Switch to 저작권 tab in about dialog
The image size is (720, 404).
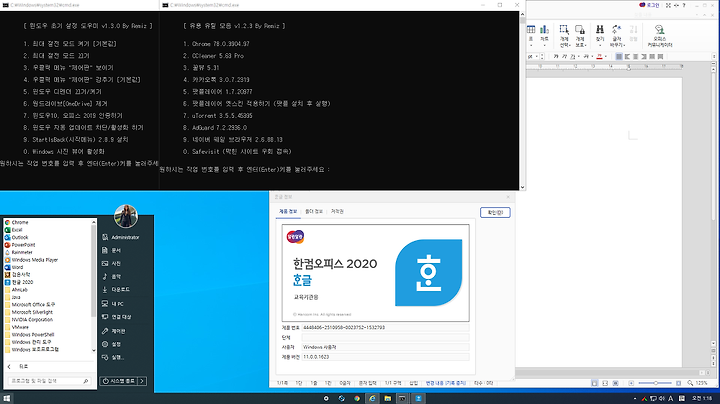[x=338, y=212]
